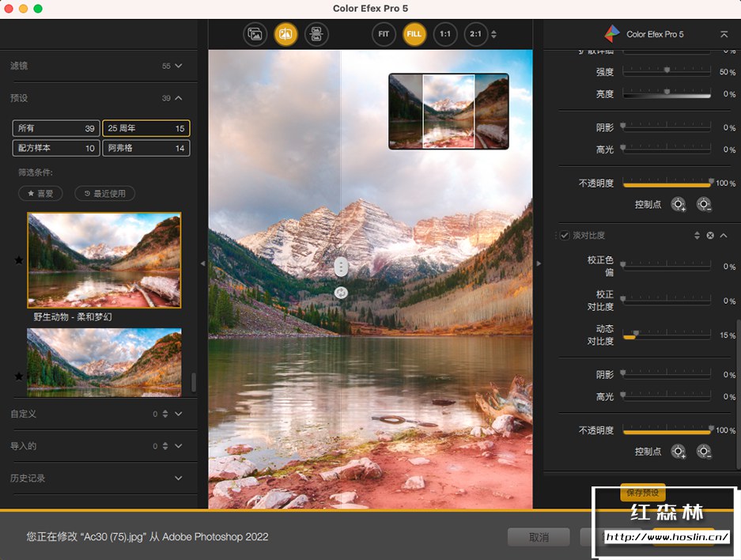
Task: Open sort arrows in 自定义 row
Action: point(165,414)
